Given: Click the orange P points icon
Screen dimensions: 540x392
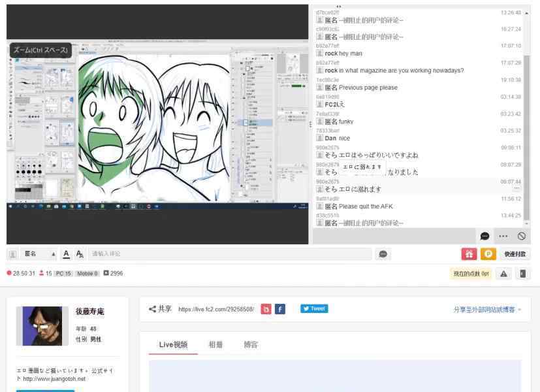Looking at the screenshot, I should 488,254.
